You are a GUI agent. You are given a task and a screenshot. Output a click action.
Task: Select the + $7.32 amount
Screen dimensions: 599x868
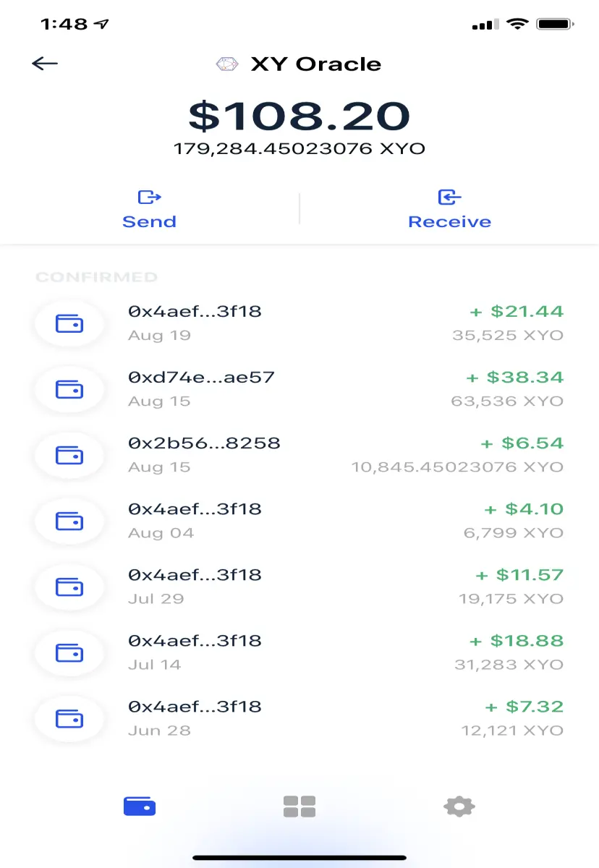(524, 707)
